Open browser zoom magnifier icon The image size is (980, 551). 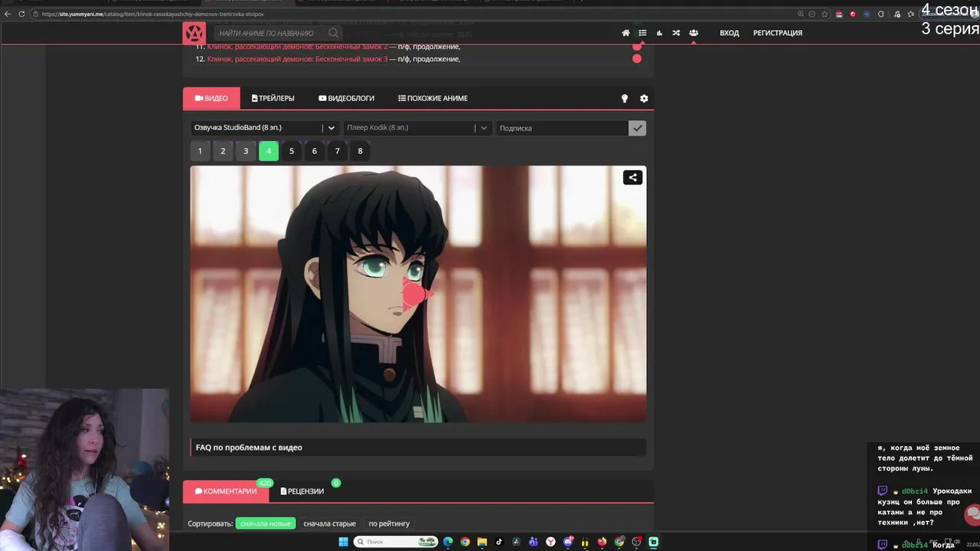(x=800, y=14)
